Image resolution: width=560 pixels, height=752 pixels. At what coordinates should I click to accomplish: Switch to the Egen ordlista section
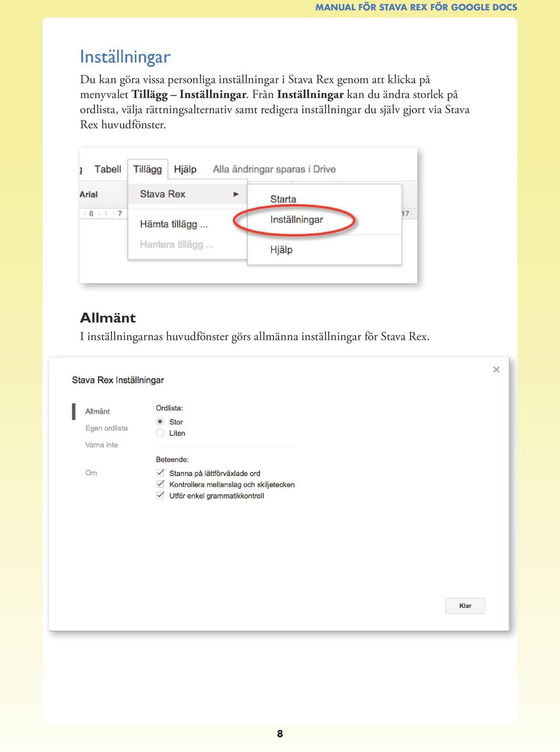click(106, 428)
